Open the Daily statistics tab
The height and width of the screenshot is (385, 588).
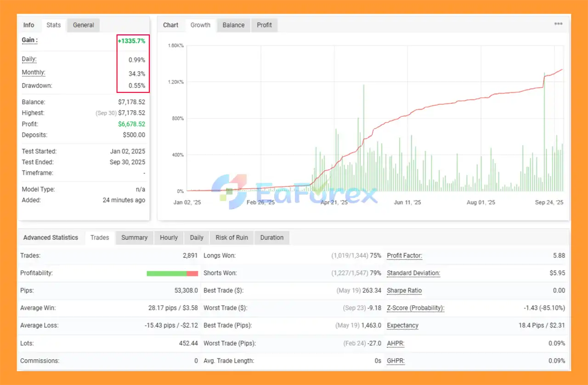pyautogui.click(x=197, y=238)
